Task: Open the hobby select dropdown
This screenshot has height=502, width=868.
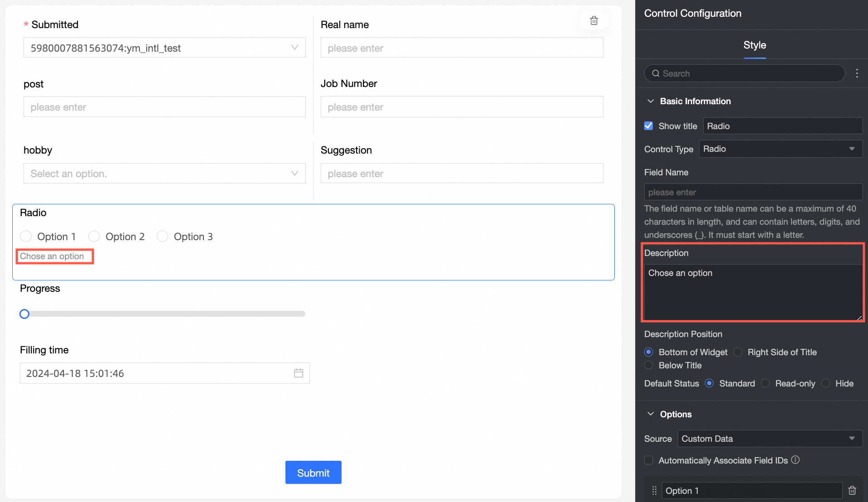Action: [164, 174]
